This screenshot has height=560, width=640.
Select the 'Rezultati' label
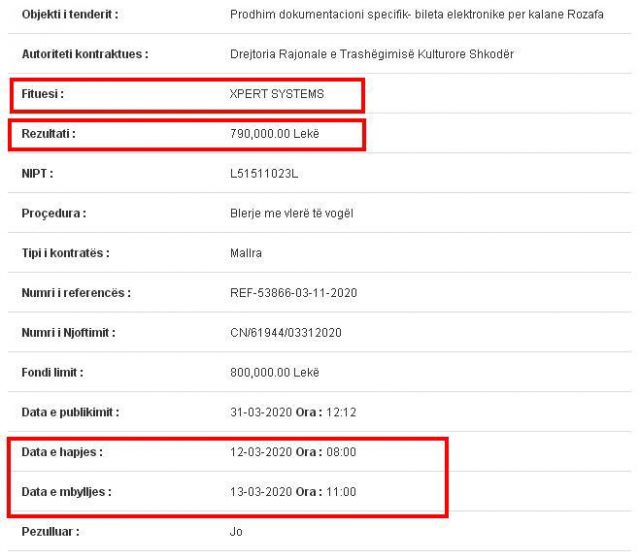49,133
